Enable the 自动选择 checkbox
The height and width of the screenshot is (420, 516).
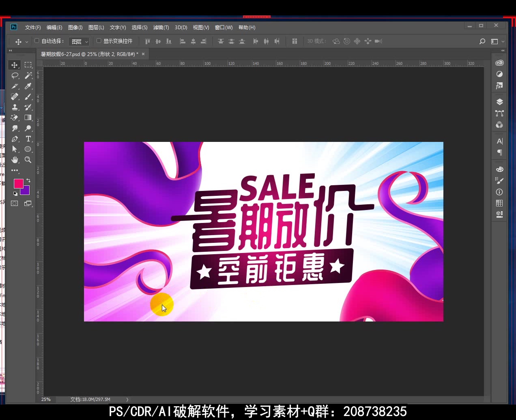coord(36,41)
